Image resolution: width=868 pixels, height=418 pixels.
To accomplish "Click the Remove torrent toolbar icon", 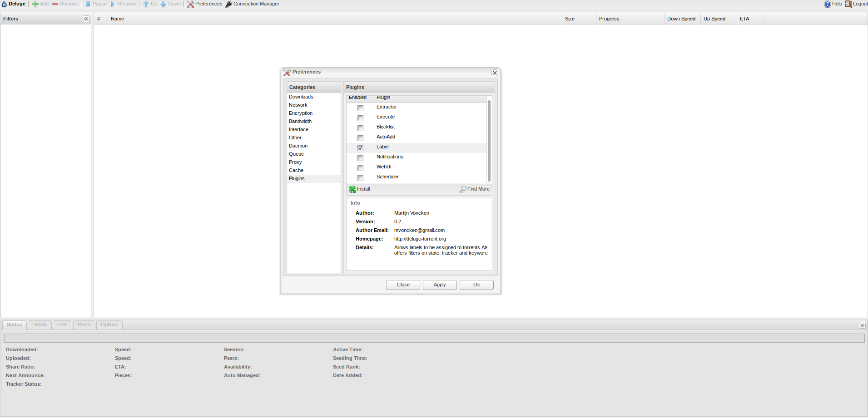I will click(55, 4).
